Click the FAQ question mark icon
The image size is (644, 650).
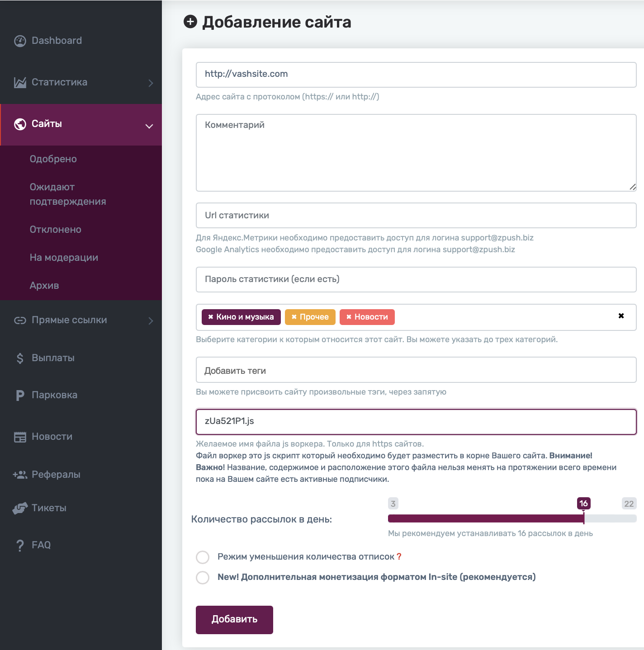click(20, 546)
